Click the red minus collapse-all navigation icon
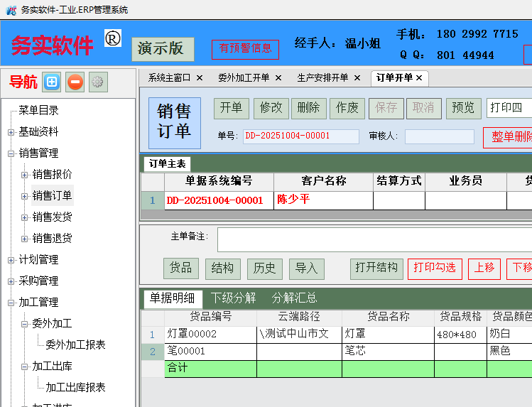The image size is (532, 407). click(75, 82)
